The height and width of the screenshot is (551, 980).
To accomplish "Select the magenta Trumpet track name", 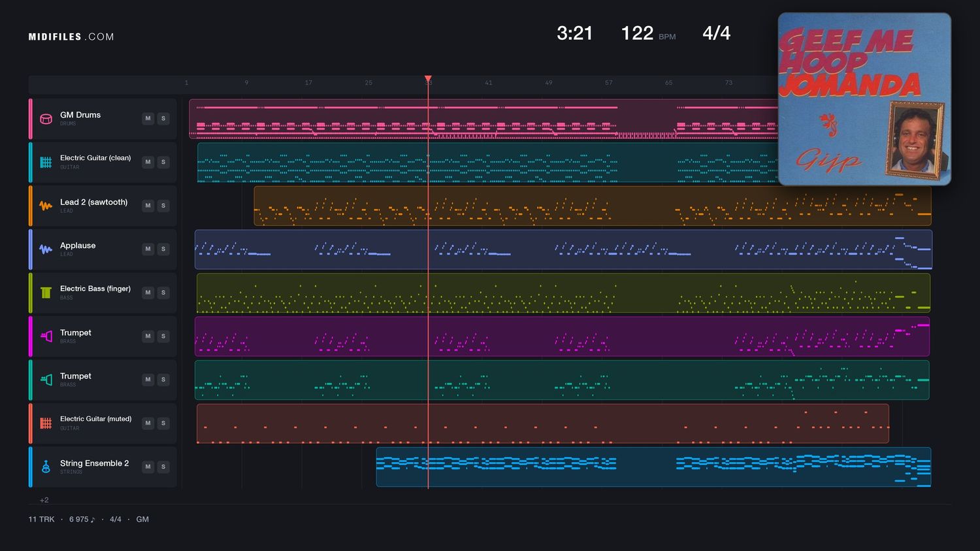I will click(x=76, y=333).
